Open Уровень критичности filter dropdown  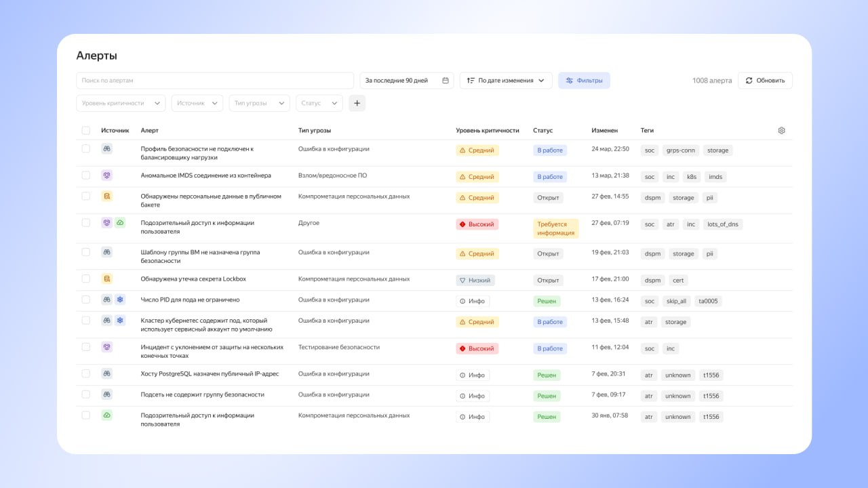tap(121, 103)
